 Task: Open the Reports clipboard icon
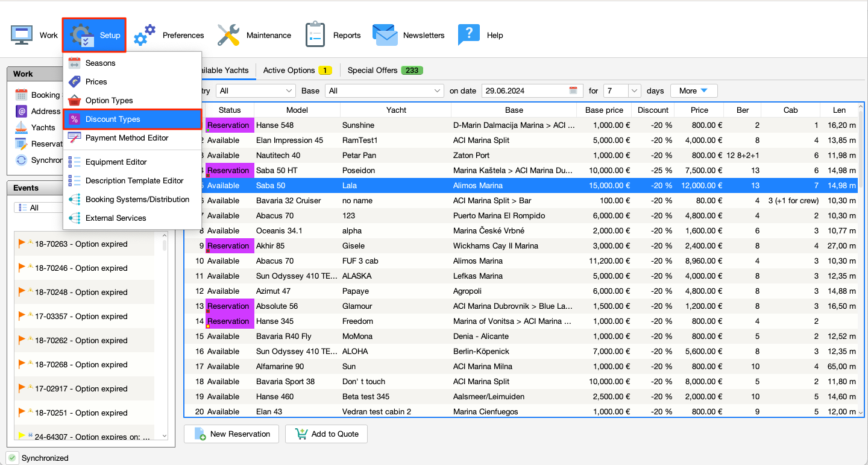click(315, 35)
